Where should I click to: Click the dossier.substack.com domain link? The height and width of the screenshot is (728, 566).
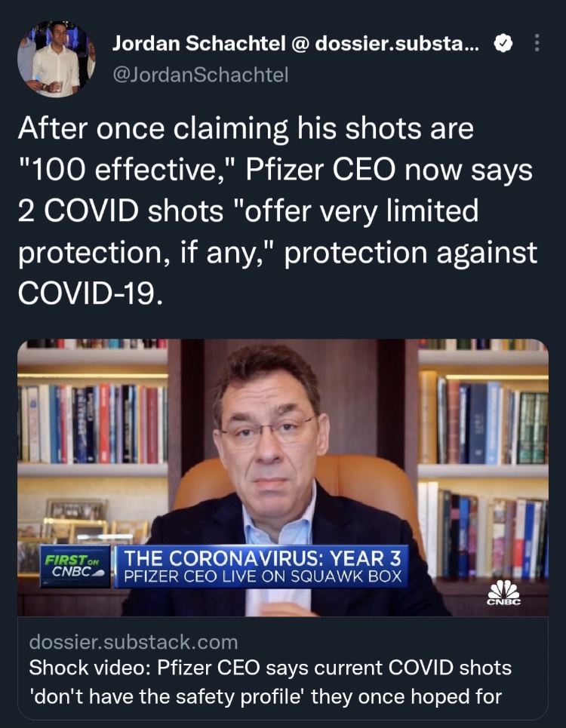click(x=133, y=643)
